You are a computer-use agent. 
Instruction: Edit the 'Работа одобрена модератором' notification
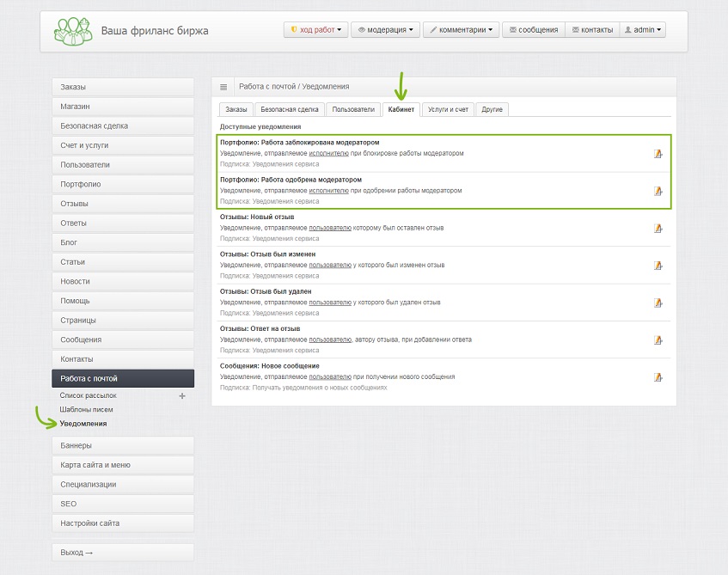pos(658,191)
